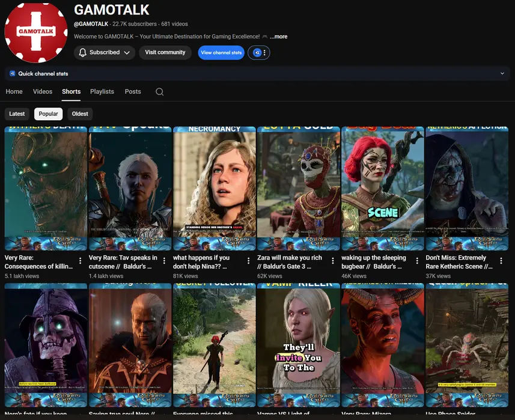Open 'Very Rare: Consequences of killin...' title

[38, 262]
